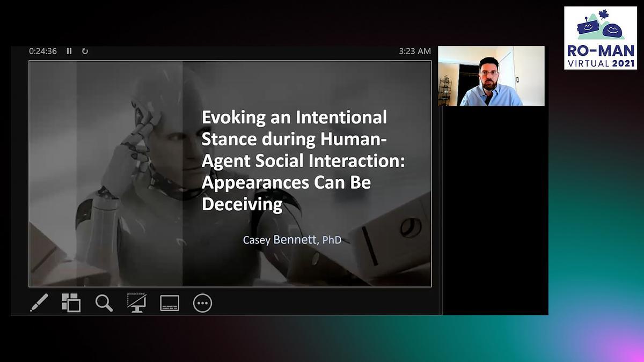This screenshot has height=362, width=644.
Task: Black out the slide show screen
Action: [136, 303]
